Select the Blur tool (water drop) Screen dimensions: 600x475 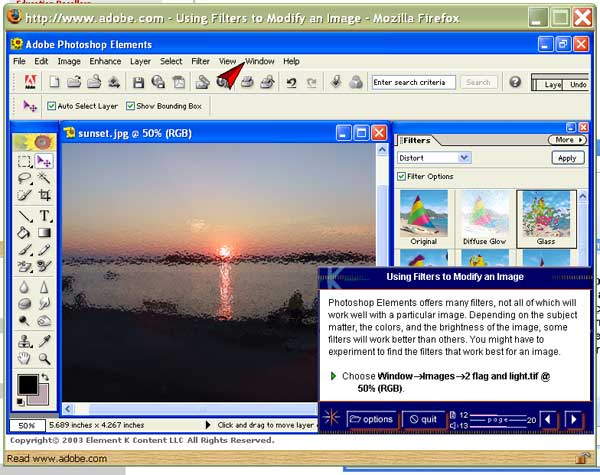tap(24, 287)
